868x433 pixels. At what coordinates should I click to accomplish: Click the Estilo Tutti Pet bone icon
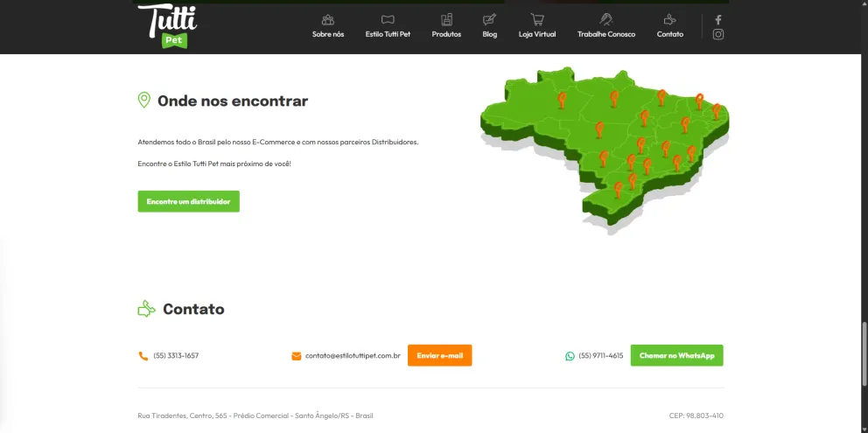pos(388,20)
